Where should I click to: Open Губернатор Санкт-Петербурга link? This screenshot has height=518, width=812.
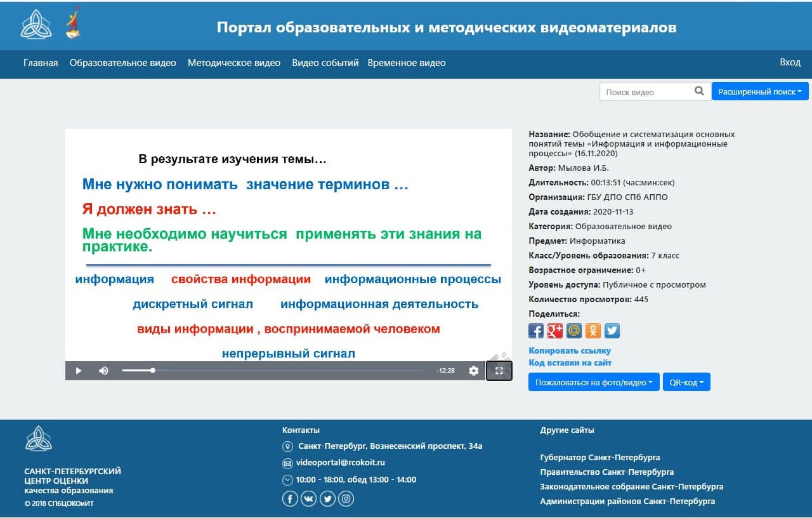click(600, 457)
